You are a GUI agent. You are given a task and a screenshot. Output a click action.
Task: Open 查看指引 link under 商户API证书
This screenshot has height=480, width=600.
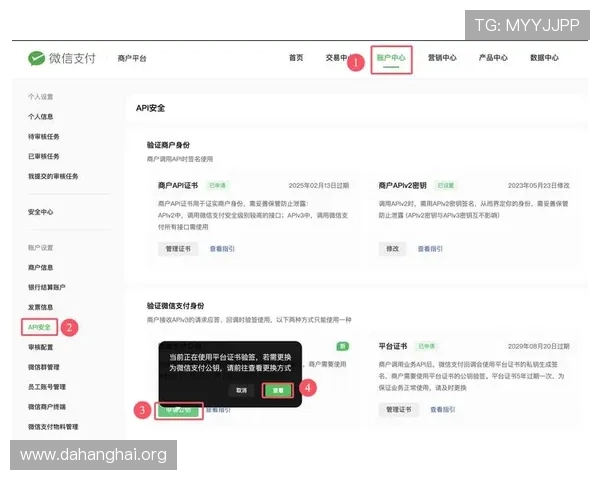click(x=222, y=249)
